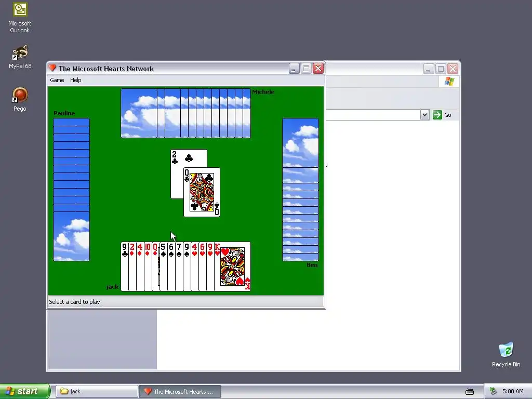
Task: Close the background jack folder window
Action: coord(453,69)
